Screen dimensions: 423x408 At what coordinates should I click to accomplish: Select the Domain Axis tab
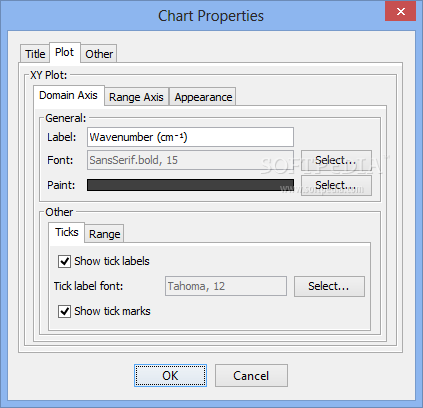point(69,96)
